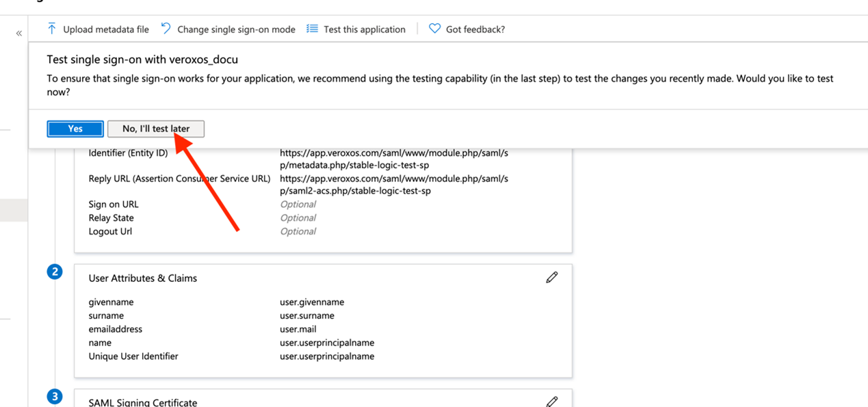Click the Optional value beside Relay State
Screen dimensions: 868x407
(x=298, y=218)
